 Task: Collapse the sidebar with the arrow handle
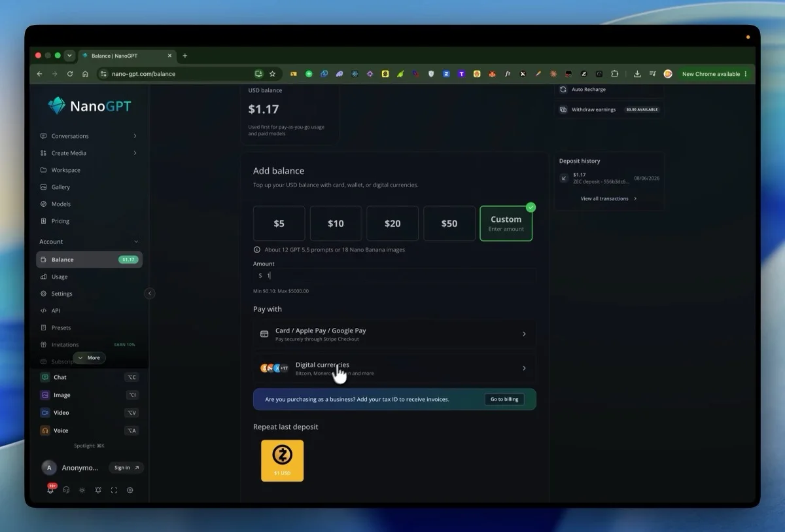[x=150, y=293]
